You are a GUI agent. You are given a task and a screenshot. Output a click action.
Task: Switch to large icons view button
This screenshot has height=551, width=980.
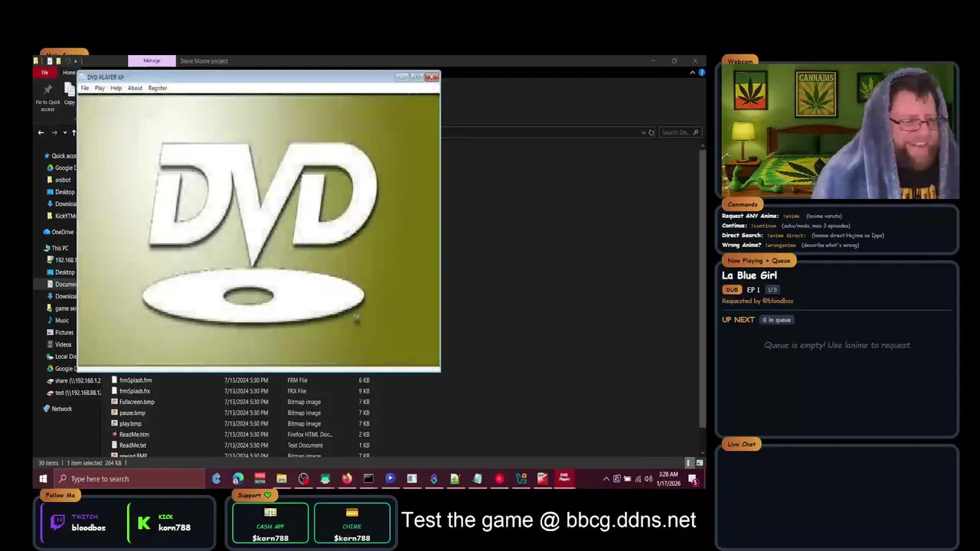(x=699, y=463)
